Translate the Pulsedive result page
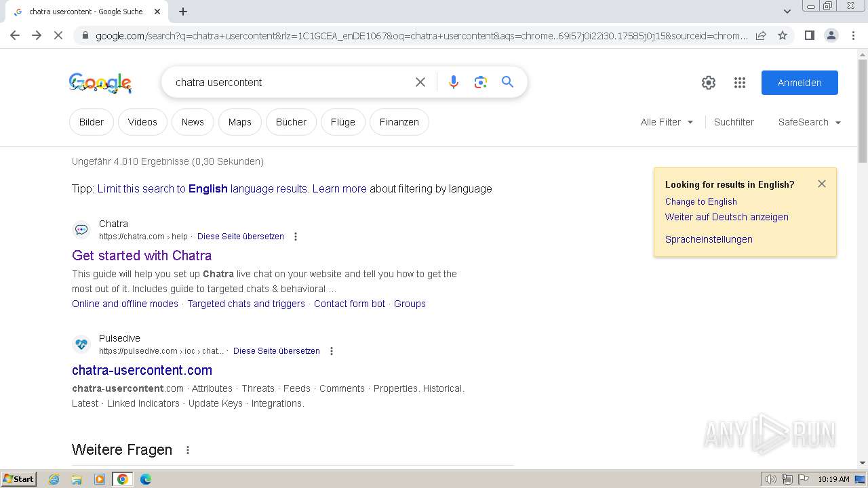The image size is (868, 488). click(277, 351)
